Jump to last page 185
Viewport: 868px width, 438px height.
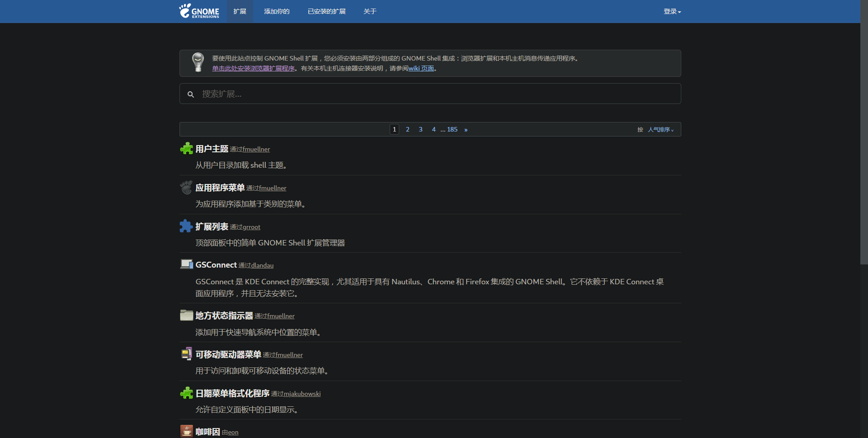pos(452,129)
